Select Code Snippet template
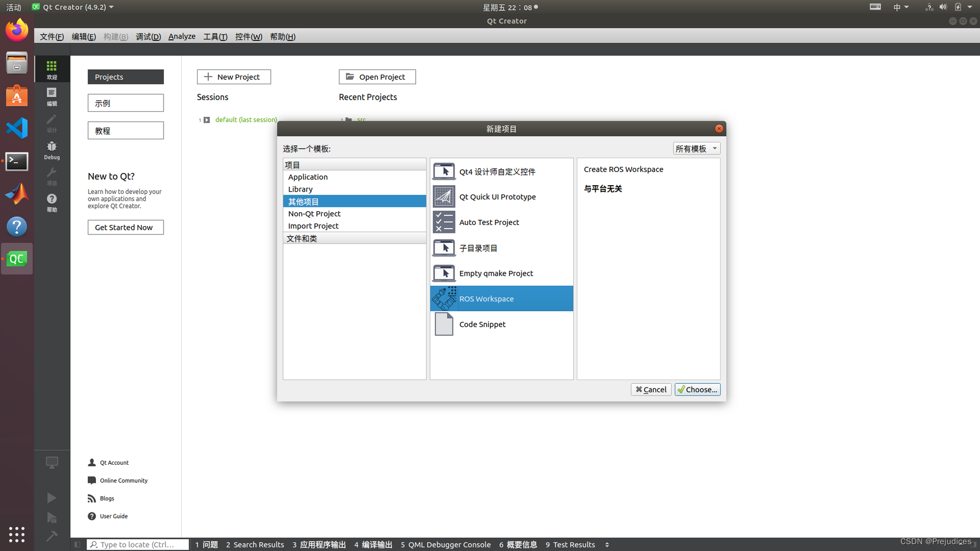This screenshot has width=980, height=551. 502,324
